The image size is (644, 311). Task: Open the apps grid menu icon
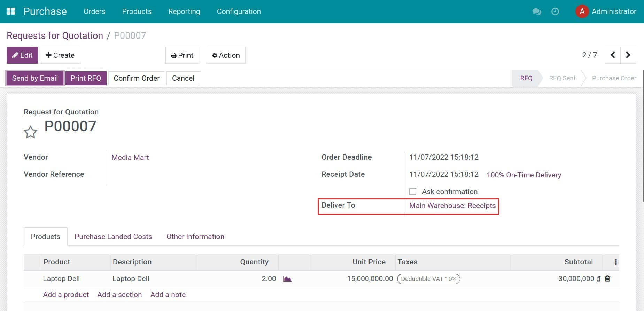tap(11, 11)
